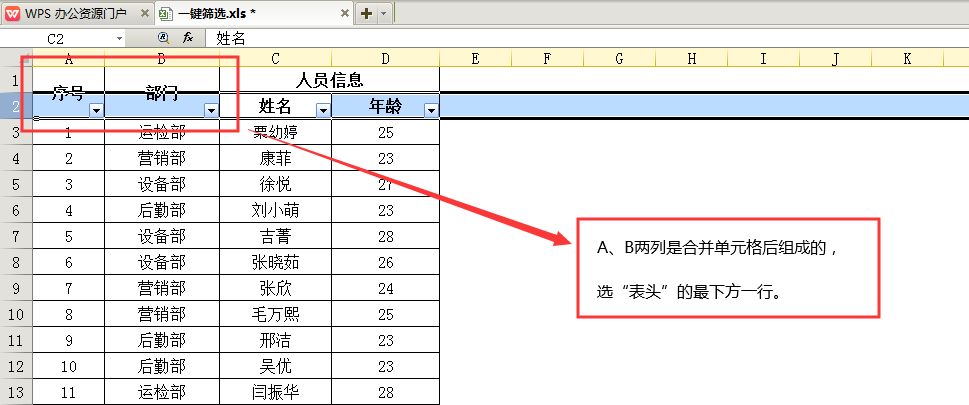Click 序号 cell with value 10
969x405 pixels.
[x=69, y=366]
